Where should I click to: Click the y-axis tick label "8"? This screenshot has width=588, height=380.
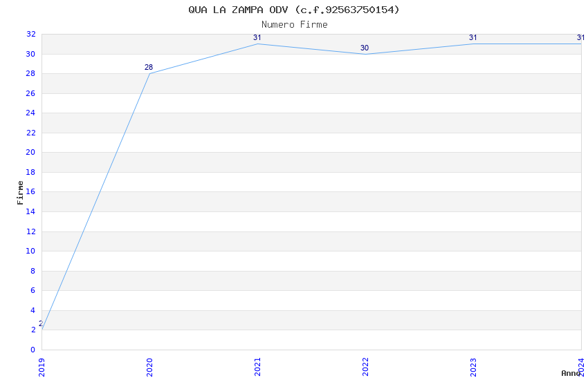(x=33, y=271)
